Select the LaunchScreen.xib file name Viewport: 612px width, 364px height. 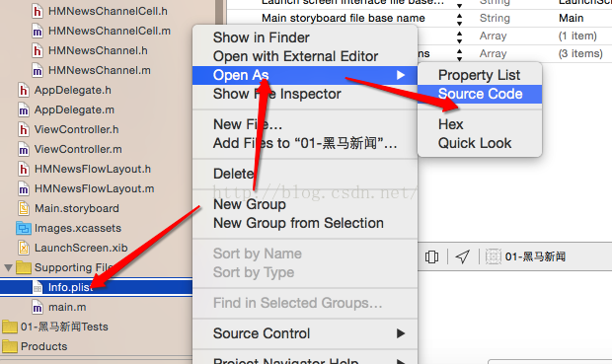[81, 248]
